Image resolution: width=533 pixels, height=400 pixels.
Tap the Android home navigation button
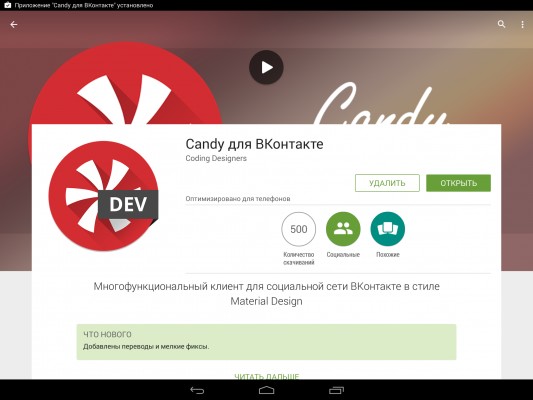[x=266, y=390]
